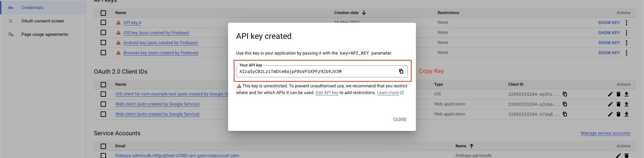Copy the API key using the copy icon
Image resolution: width=644 pixels, height=158 pixels.
pyautogui.click(x=401, y=71)
